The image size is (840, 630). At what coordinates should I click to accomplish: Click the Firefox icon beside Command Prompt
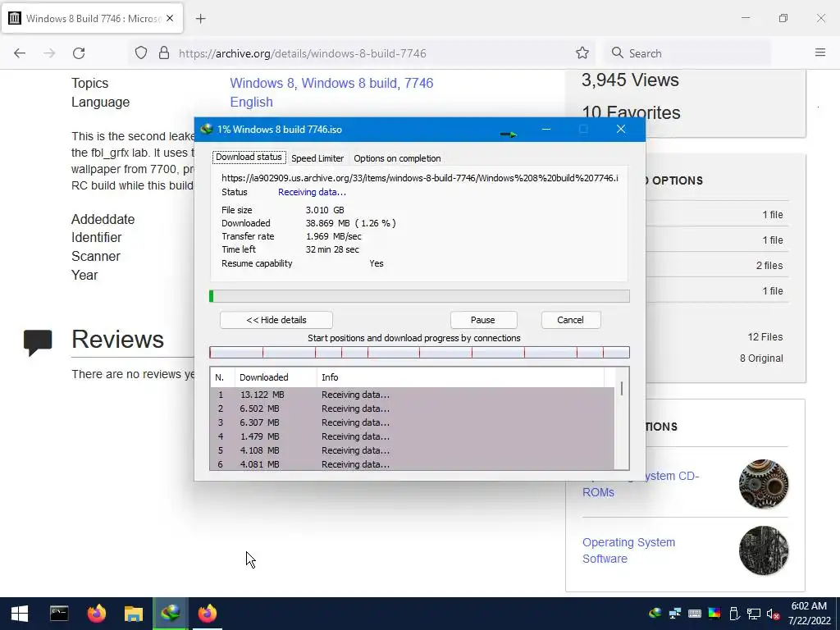[x=97, y=614]
